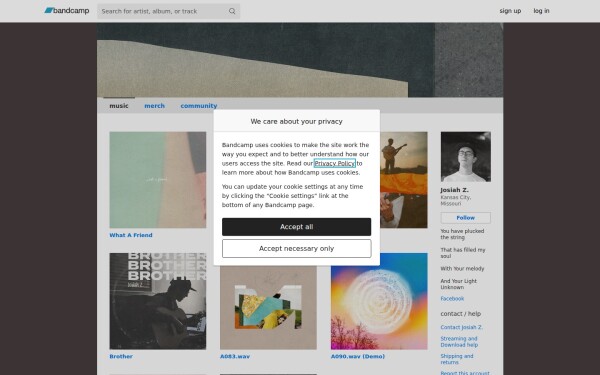Switch to the merch tab
Image resolution: width=600 pixels, height=375 pixels.
point(154,106)
